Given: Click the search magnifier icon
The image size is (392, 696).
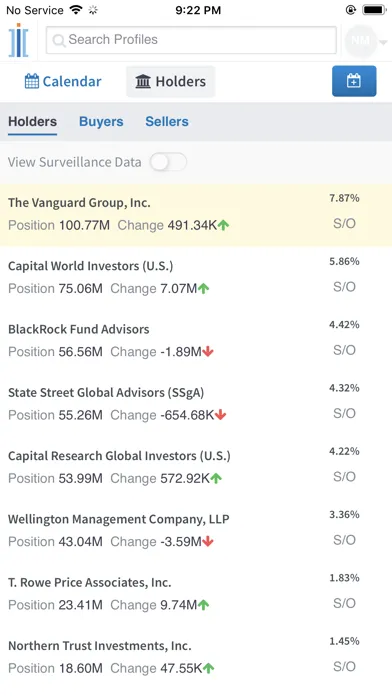Looking at the screenshot, I should point(58,40).
